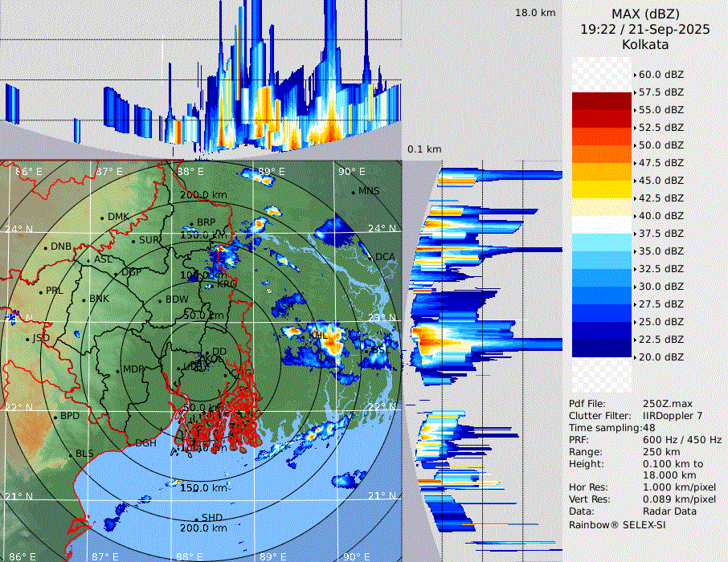The width and height of the screenshot is (728, 562).
Task: Select the darkest blue legend color band
Action: pyautogui.click(x=601, y=348)
